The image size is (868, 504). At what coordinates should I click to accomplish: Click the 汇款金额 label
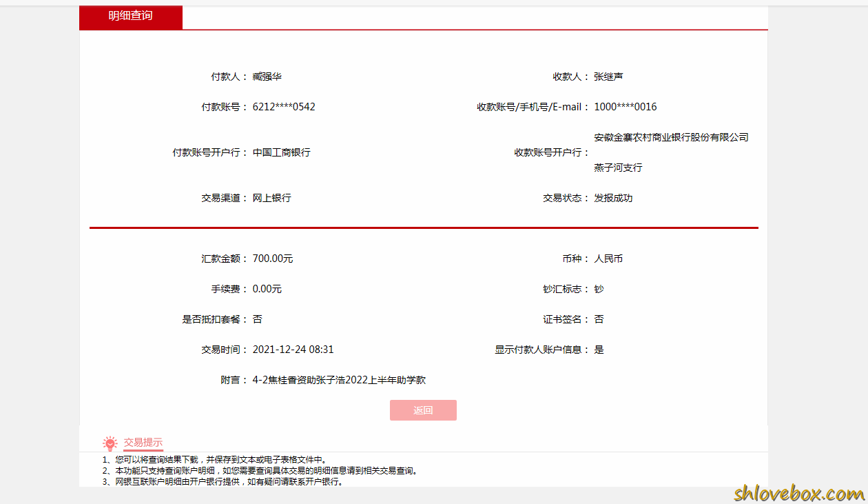click(225, 259)
